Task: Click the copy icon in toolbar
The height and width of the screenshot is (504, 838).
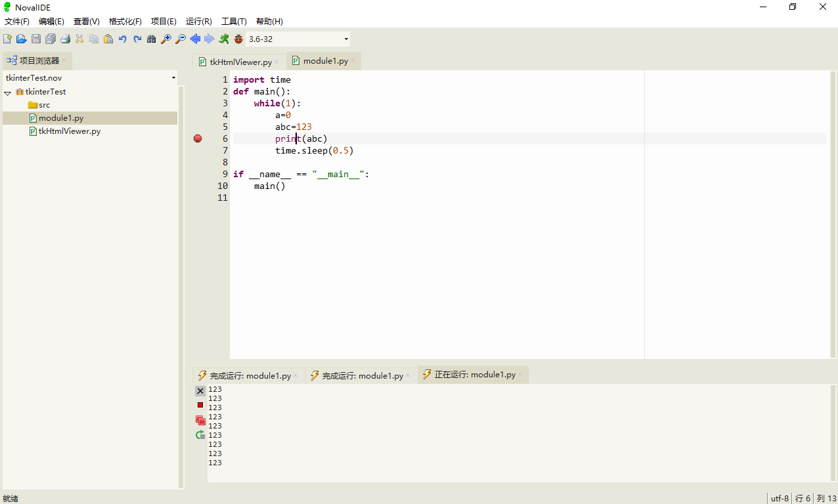Action: coord(94,39)
